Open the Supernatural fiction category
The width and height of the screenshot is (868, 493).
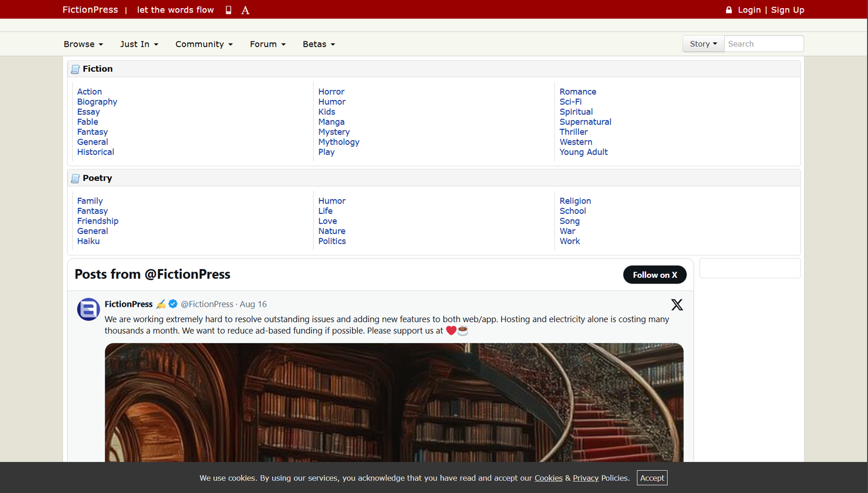tap(585, 122)
